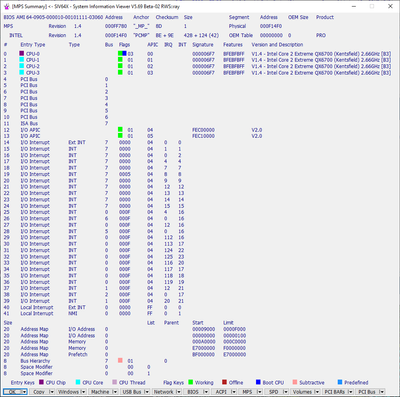Click the FEC00000 I/O APIC address
Image resolution: width=400 pixels, height=397 pixels.
coord(203,130)
